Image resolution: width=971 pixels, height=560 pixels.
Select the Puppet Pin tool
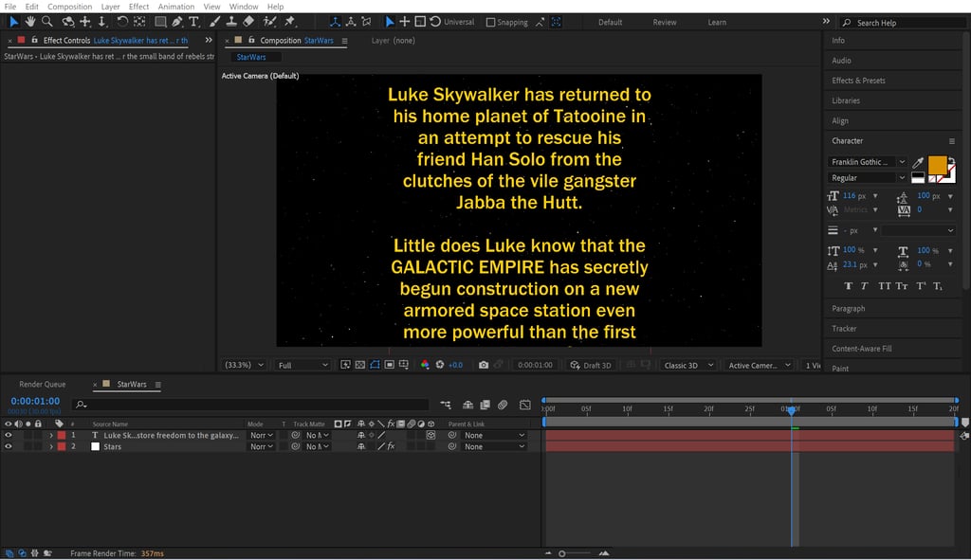290,22
